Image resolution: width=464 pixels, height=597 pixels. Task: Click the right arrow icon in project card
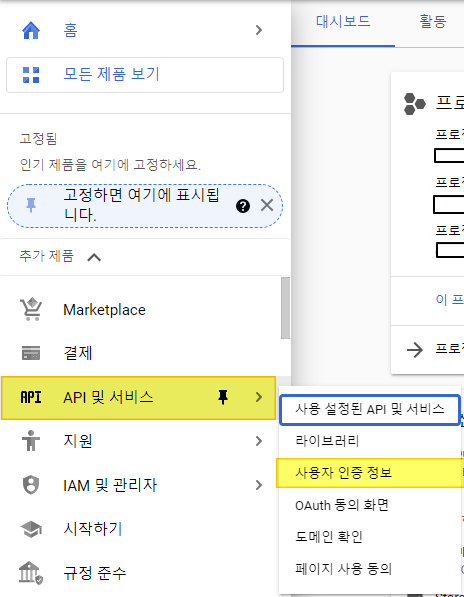[415, 350]
